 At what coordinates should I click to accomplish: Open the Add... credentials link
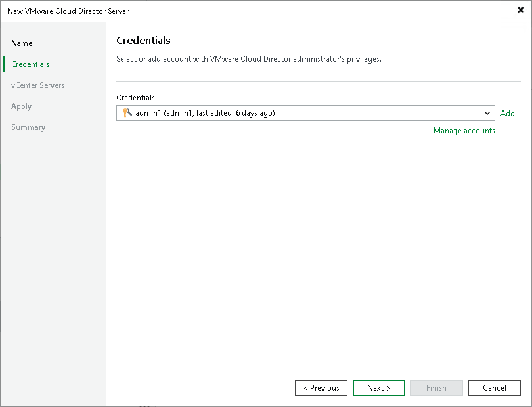[510, 114]
